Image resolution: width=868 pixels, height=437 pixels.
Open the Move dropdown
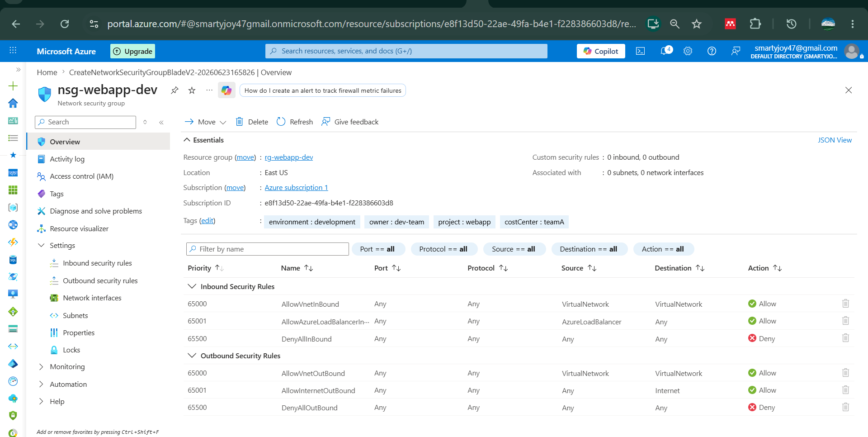click(205, 122)
